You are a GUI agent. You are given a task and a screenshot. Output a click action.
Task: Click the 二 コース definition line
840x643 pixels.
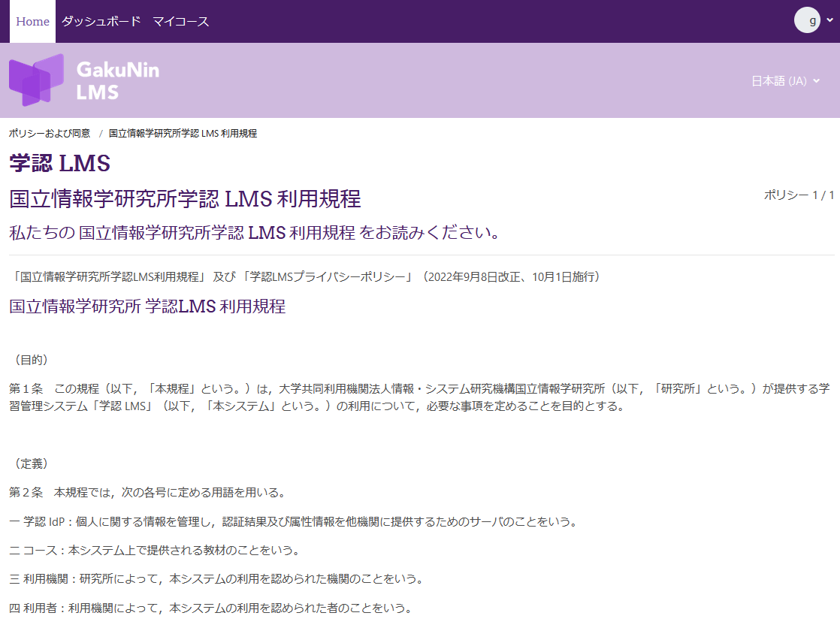coord(156,551)
